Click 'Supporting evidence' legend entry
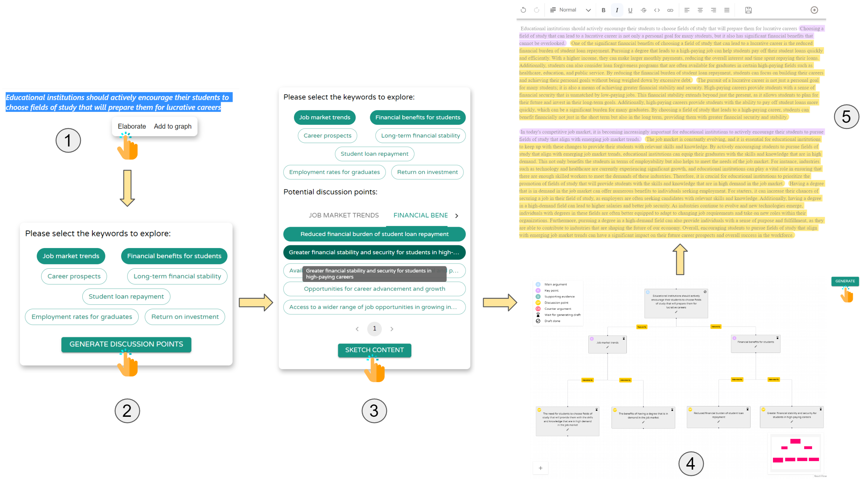Image resolution: width=868 pixels, height=483 pixels. [x=555, y=297]
